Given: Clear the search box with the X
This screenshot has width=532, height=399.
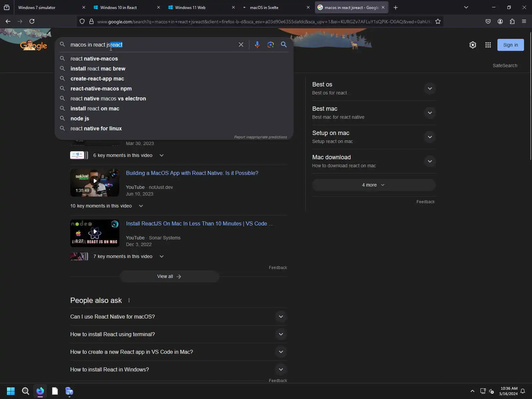Looking at the screenshot, I should [241, 45].
